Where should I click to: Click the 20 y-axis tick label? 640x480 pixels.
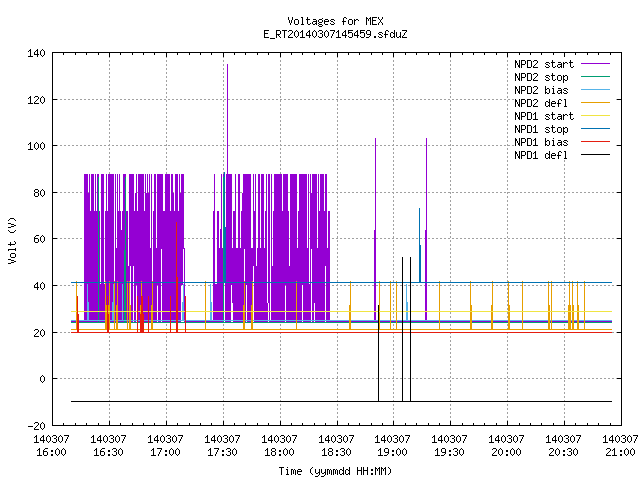tap(40, 333)
